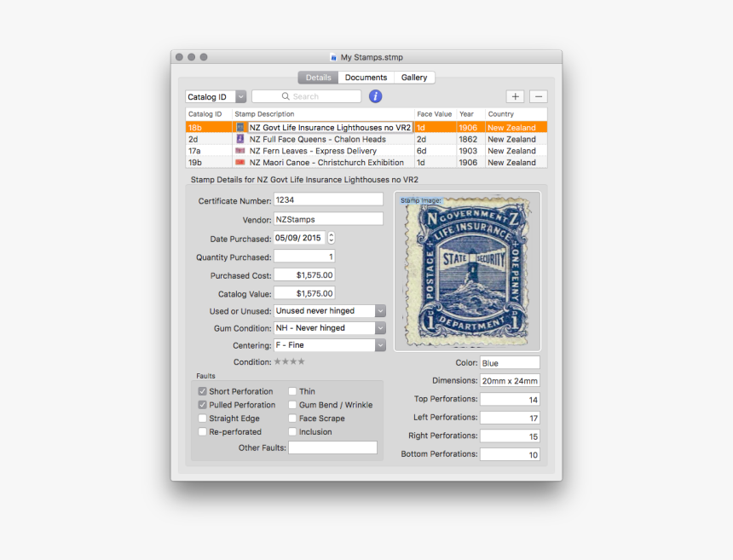Screen dimensions: 733x560
Task: Click the plus button to add stamp
Action: [516, 96]
